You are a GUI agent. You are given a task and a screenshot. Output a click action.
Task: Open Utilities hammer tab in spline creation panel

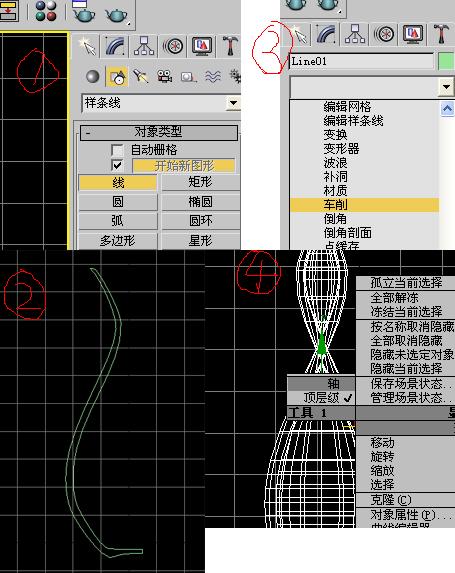[230, 46]
